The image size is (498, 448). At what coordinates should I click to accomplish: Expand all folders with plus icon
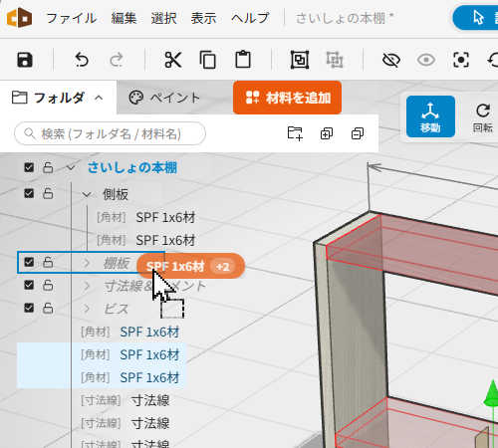pyautogui.click(x=327, y=133)
